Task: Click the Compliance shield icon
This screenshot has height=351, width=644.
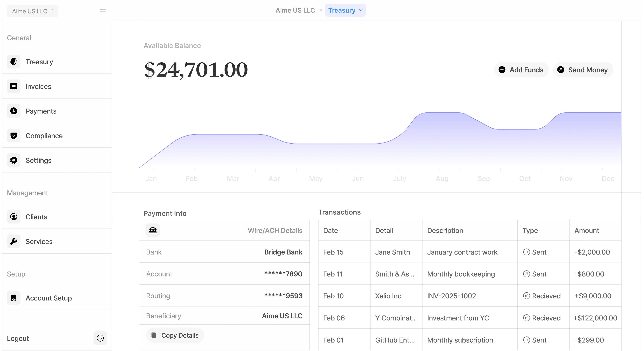Action: pyautogui.click(x=13, y=135)
